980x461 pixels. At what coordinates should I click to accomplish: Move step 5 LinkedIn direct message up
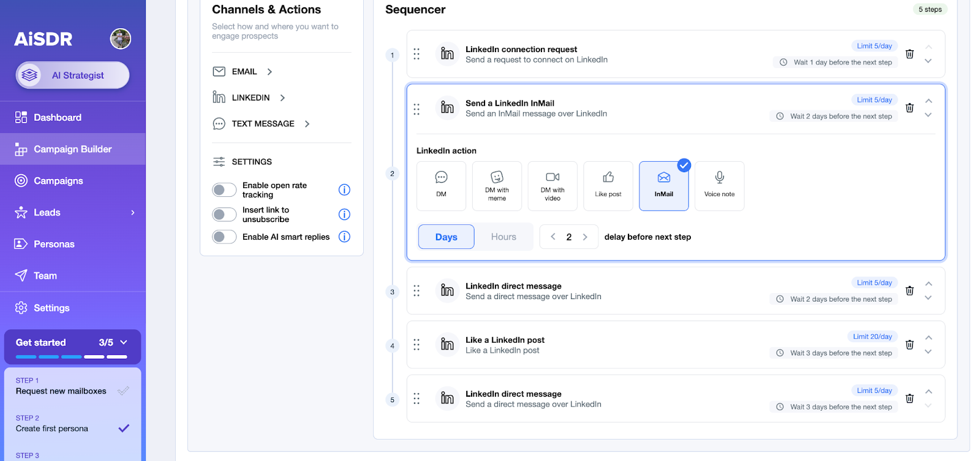[x=929, y=392]
